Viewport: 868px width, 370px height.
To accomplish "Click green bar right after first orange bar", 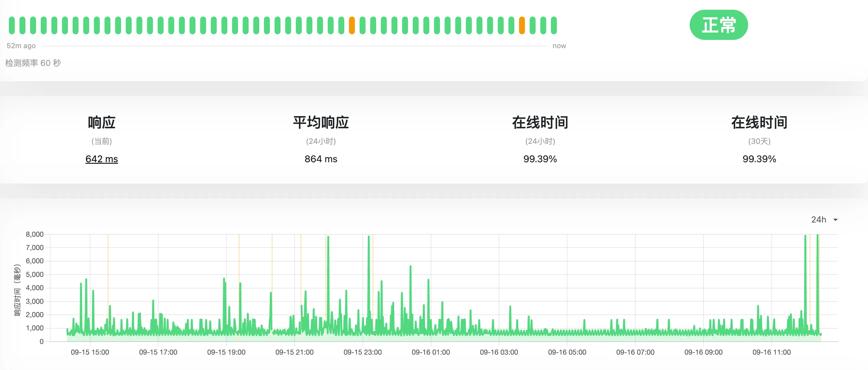I will point(362,25).
